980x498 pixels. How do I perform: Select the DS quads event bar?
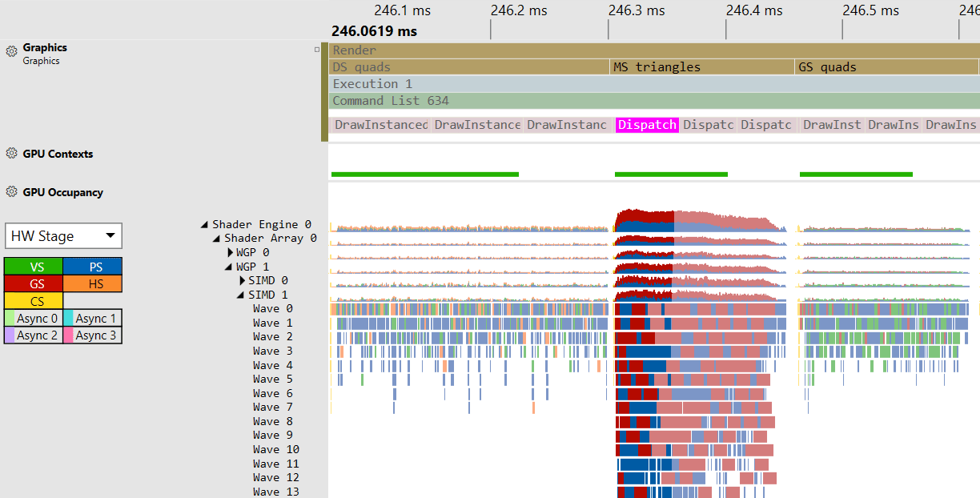tap(469, 67)
